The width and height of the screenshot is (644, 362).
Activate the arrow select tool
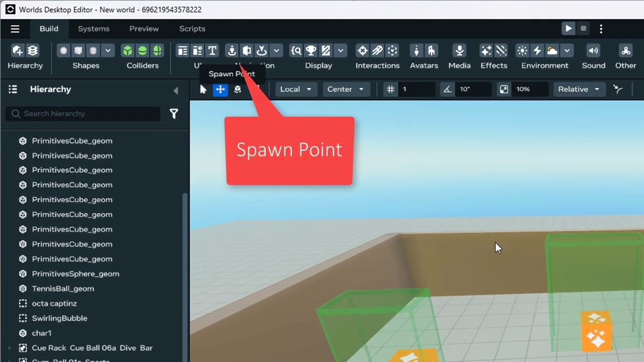pyautogui.click(x=203, y=89)
